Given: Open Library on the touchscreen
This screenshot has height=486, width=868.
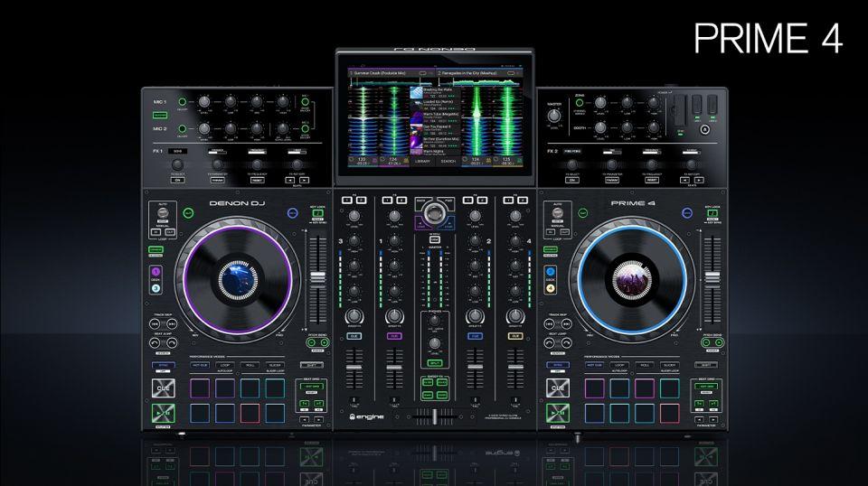Looking at the screenshot, I should (422, 162).
